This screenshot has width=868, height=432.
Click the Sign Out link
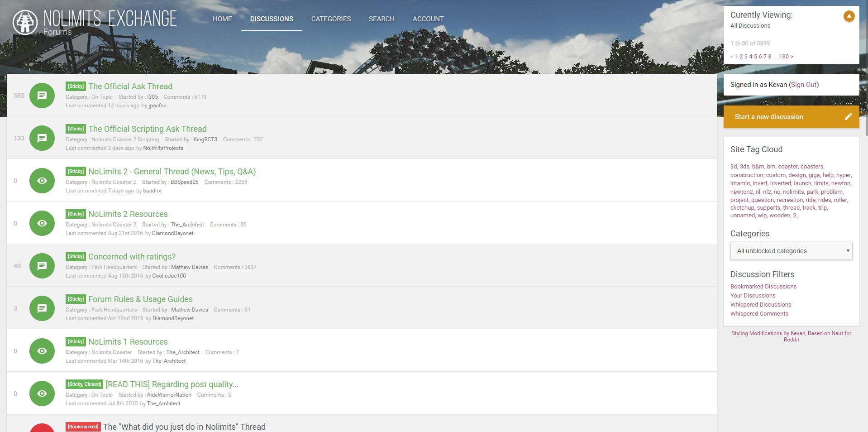(x=804, y=85)
